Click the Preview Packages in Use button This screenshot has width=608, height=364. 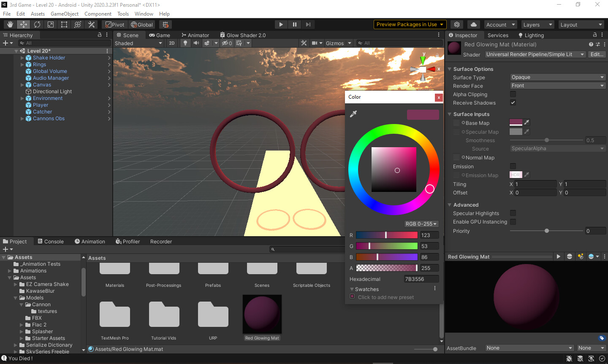click(x=409, y=24)
